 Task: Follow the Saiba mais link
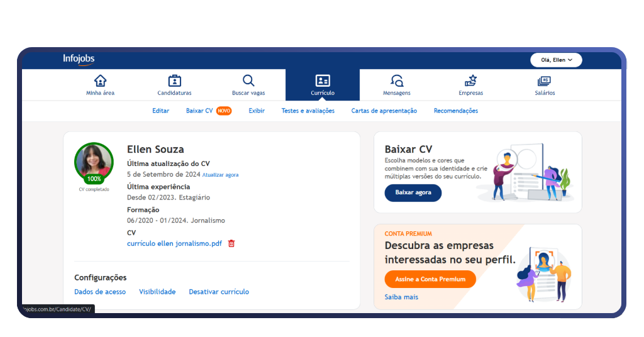pos(401,297)
